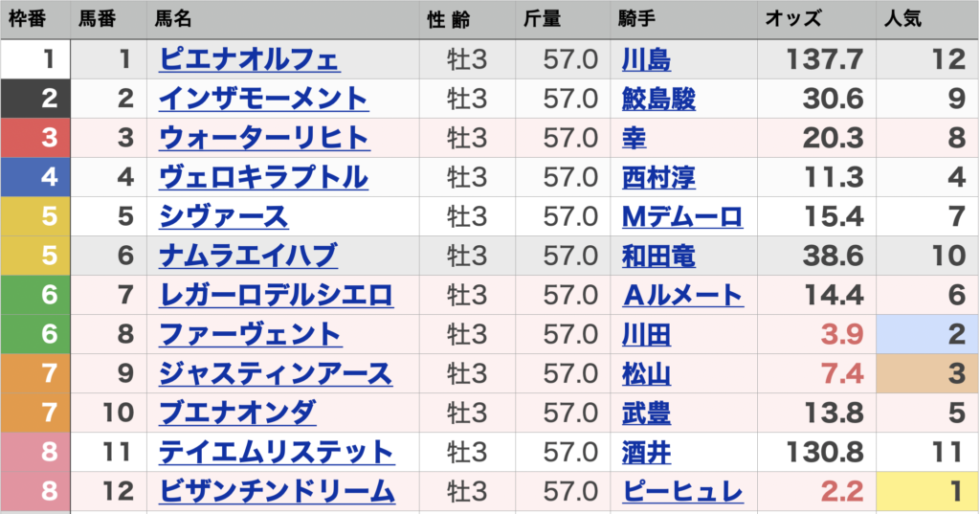Click jockey link 川島
This screenshot has width=980, height=514.
tap(646, 59)
